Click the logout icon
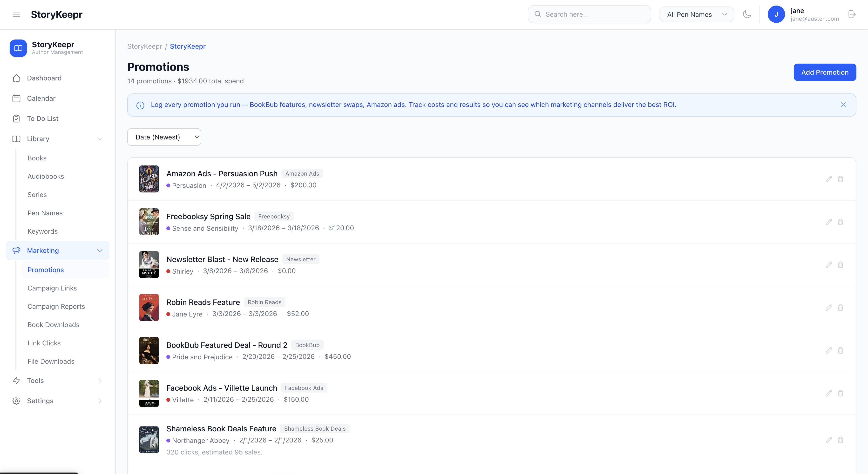This screenshot has width=868, height=474. [852, 14]
